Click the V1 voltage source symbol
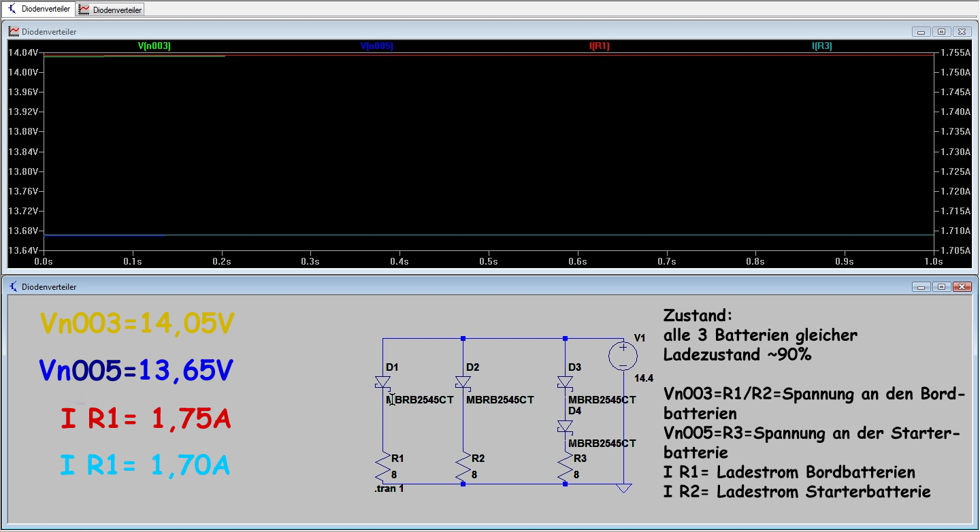The image size is (980, 532). pyautogui.click(x=623, y=356)
